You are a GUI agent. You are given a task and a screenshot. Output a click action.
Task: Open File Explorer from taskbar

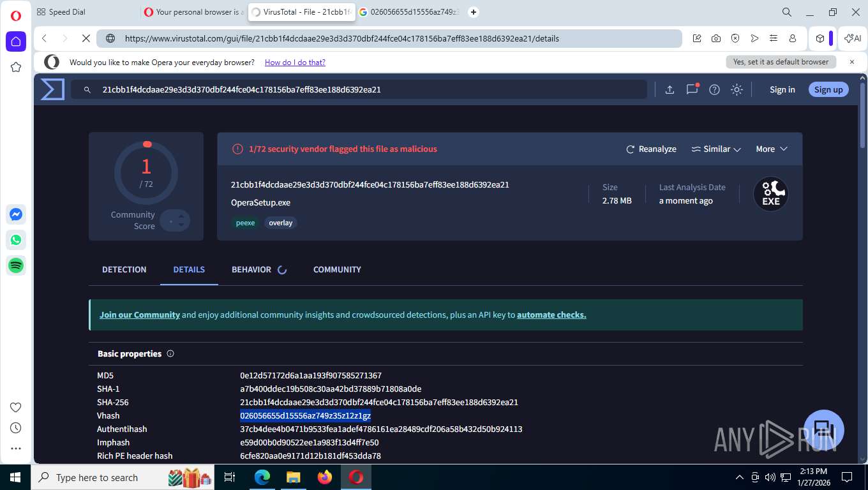[293, 477]
